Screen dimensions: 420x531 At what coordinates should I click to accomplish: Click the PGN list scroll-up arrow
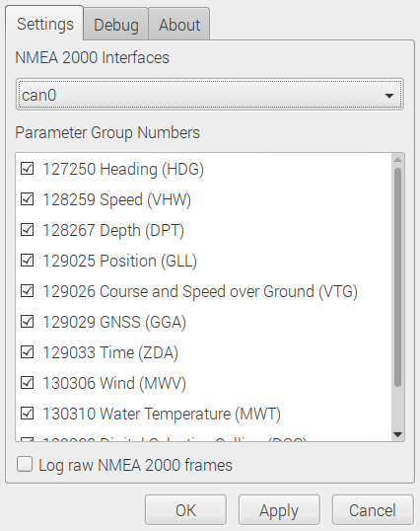[397, 159]
